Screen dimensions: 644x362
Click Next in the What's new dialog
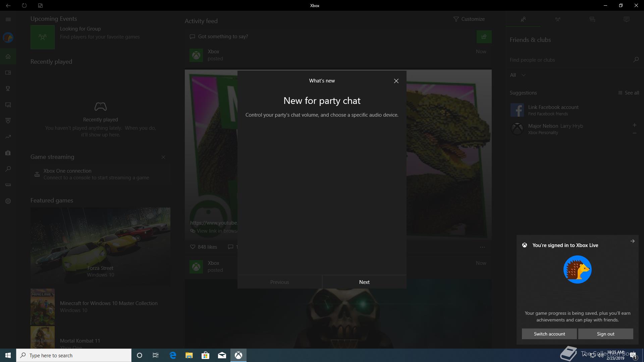coord(364,282)
